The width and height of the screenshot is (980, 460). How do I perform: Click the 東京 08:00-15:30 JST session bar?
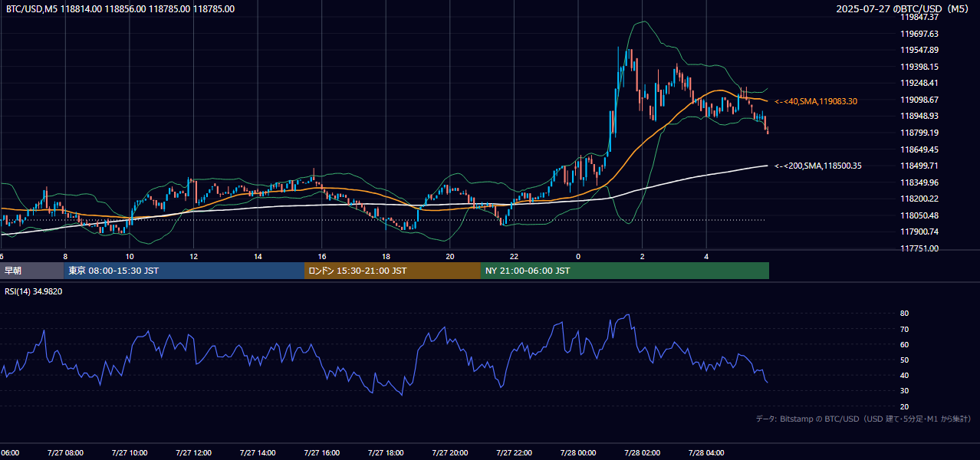[x=184, y=271]
